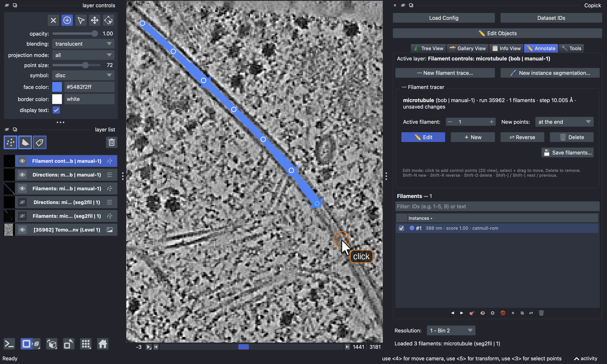Viewport: 607px width, 364px height.
Task: Show Filaments seg2fil layer
Action: [x=22, y=216]
